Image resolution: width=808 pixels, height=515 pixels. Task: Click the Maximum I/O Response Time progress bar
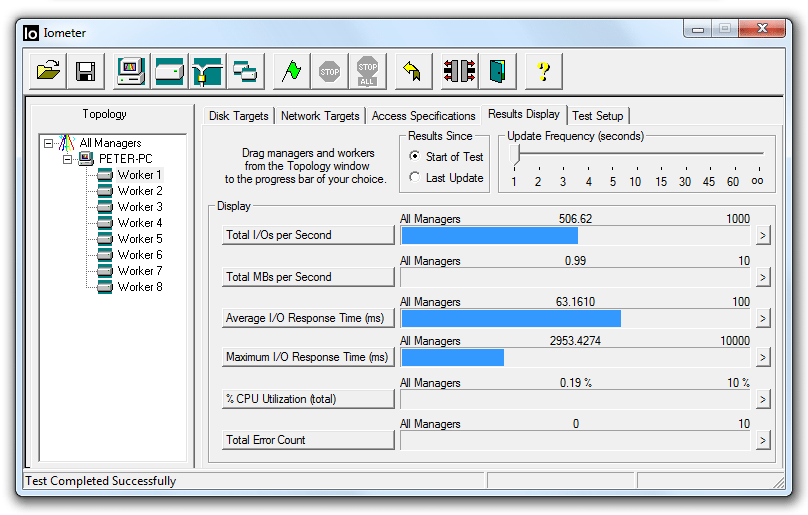575,357
